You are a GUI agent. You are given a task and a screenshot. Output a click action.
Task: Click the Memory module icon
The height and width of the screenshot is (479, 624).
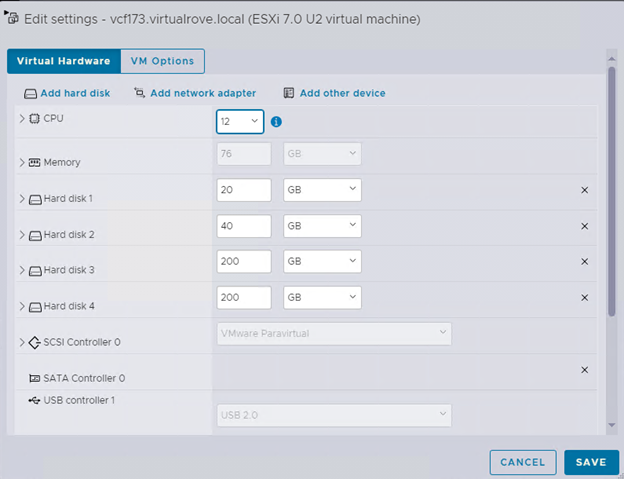click(35, 162)
